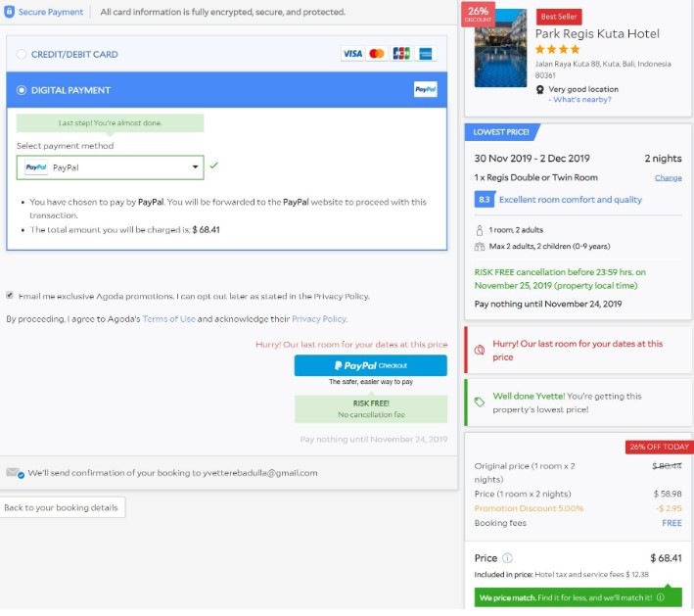
Task: Click the 26% discount badge on hotel photo
Action: (478, 14)
